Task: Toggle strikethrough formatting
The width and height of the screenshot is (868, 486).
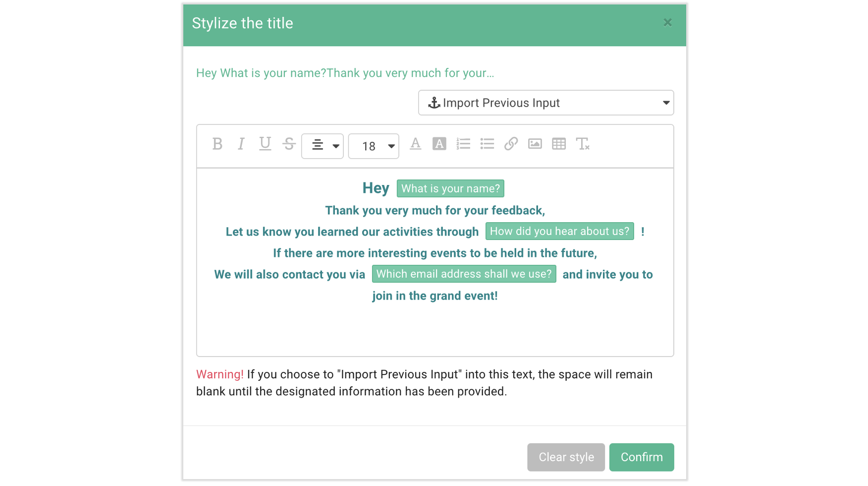Action: 289,144
